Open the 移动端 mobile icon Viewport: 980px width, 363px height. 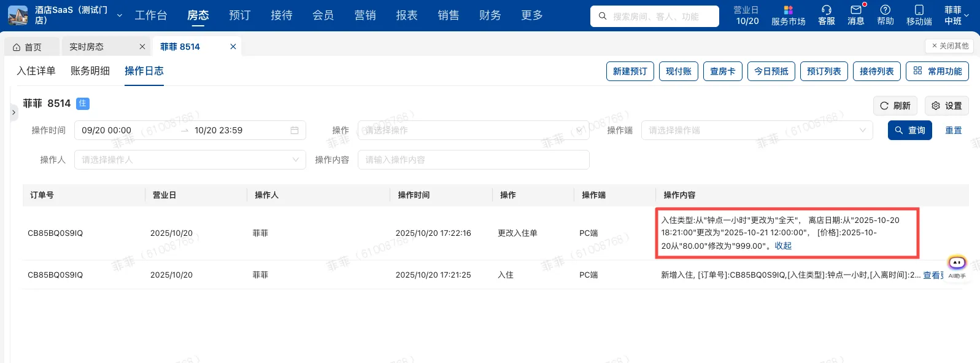[x=919, y=15]
